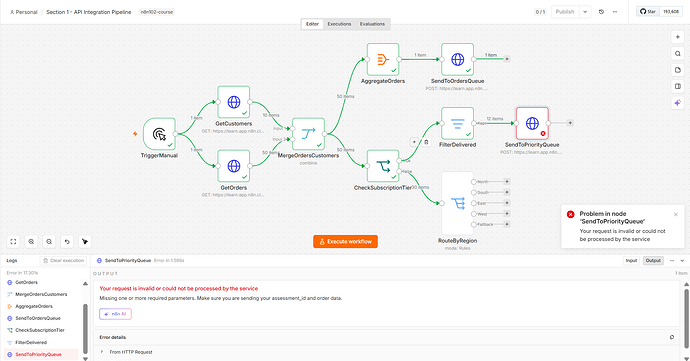Click the n8n102-course tag
The width and height of the screenshot is (690, 361).
pos(157,12)
